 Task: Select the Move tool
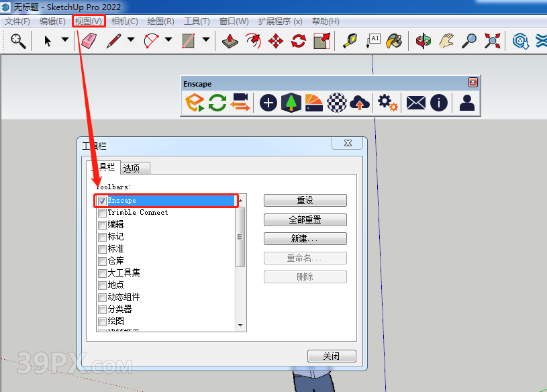[275, 40]
